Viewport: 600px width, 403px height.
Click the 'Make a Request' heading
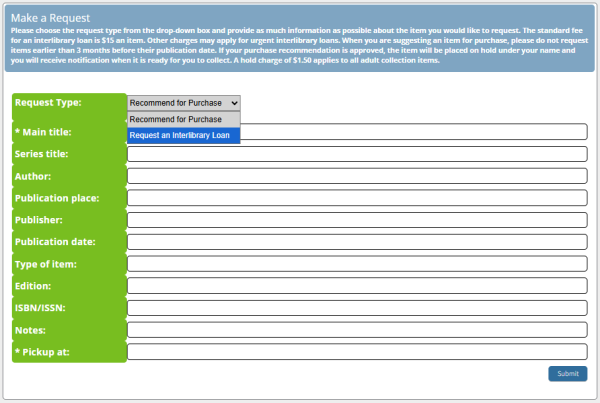click(x=50, y=18)
